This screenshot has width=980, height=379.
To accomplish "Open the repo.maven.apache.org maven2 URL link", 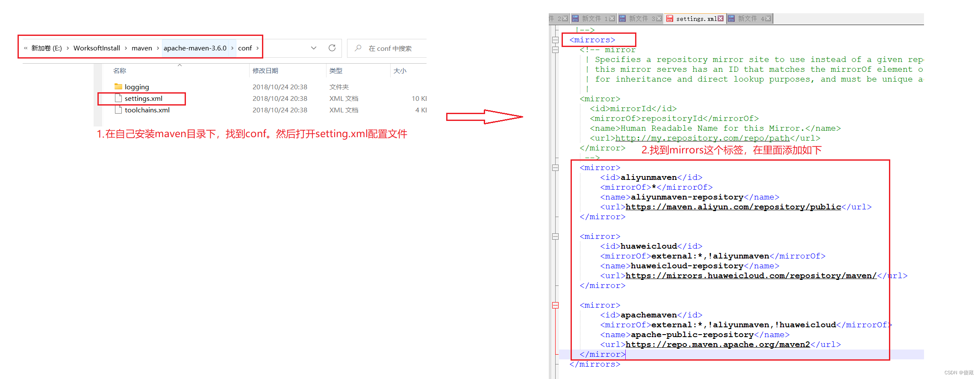I will [718, 344].
